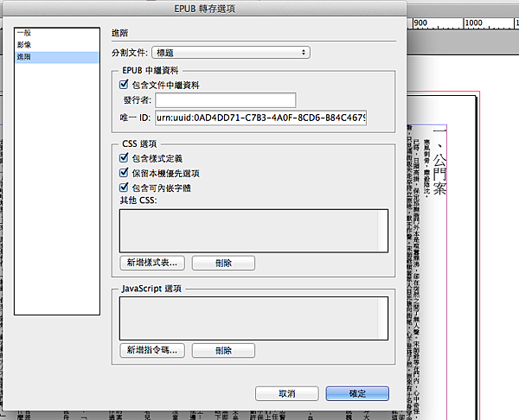Click the 其他 CSS list box
519x420 pixels.
tap(253, 231)
